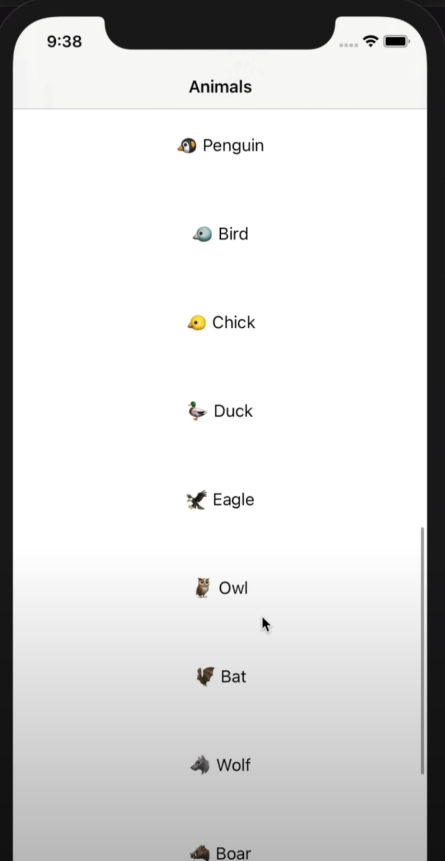Tap the penguin emoji icon
This screenshot has width=445, height=861.
(187, 146)
